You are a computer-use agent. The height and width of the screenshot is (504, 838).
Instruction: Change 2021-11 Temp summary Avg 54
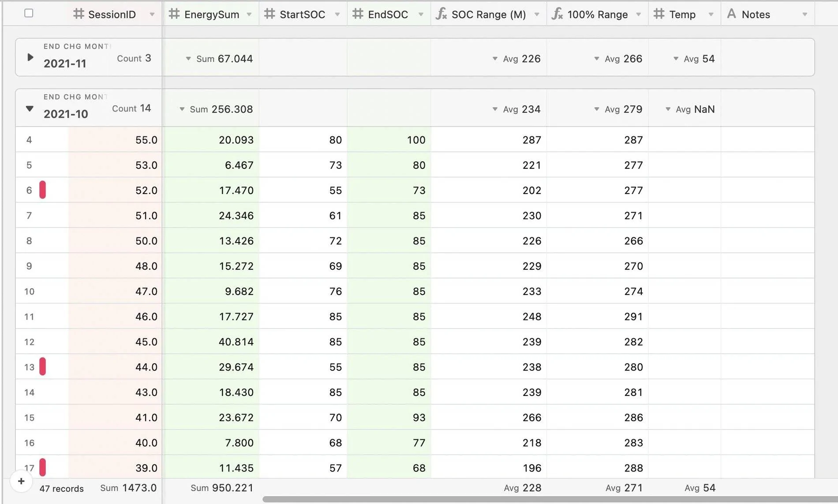pyautogui.click(x=694, y=59)
